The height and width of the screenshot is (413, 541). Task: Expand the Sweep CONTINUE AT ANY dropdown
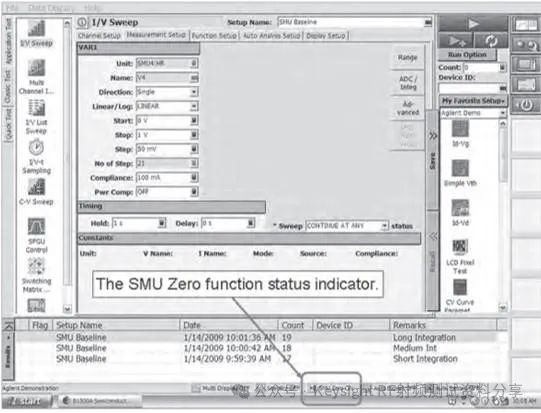384,226
